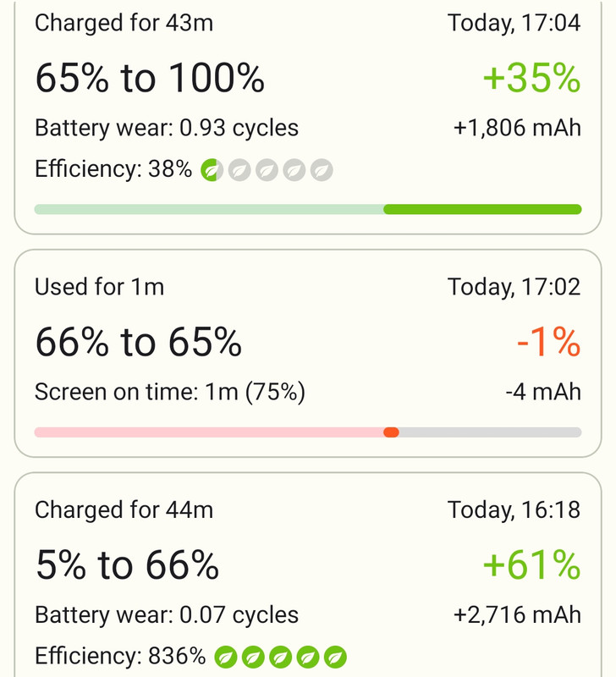Image resolution: width=616 pixels, height=677 pixels.
Task: Tap the first green leaf beside Efficiency 836%
Action: pos(226,658)
